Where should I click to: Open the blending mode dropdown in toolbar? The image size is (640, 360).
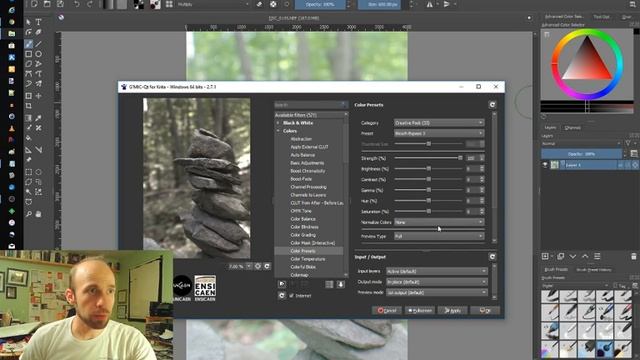[212, 4]
